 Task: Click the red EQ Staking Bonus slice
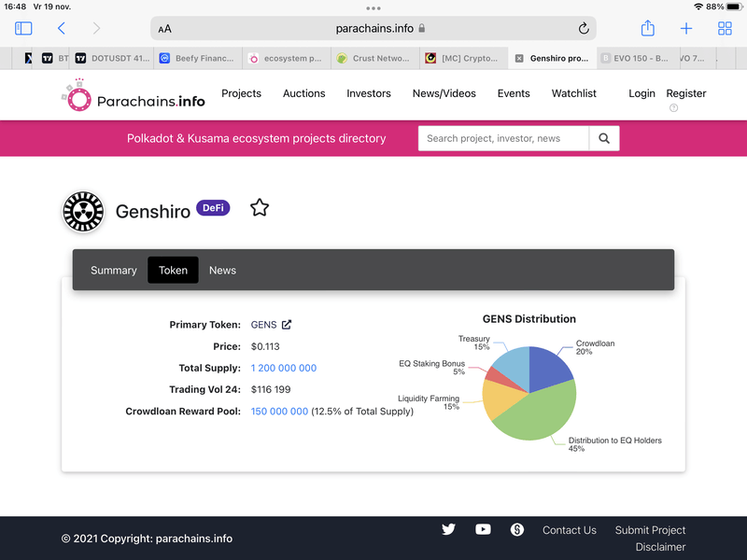tap(497, 376)
